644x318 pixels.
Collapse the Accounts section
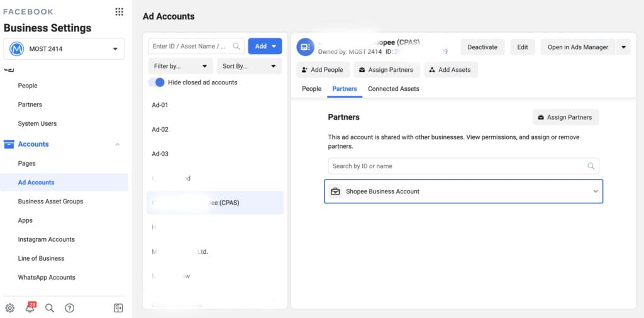click(x=118, y=144)
